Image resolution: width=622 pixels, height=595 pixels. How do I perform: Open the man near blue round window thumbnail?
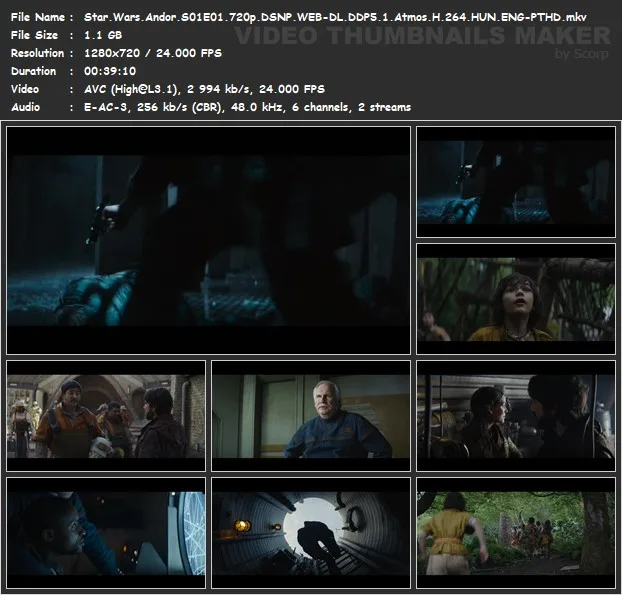(x=106, y=533)
